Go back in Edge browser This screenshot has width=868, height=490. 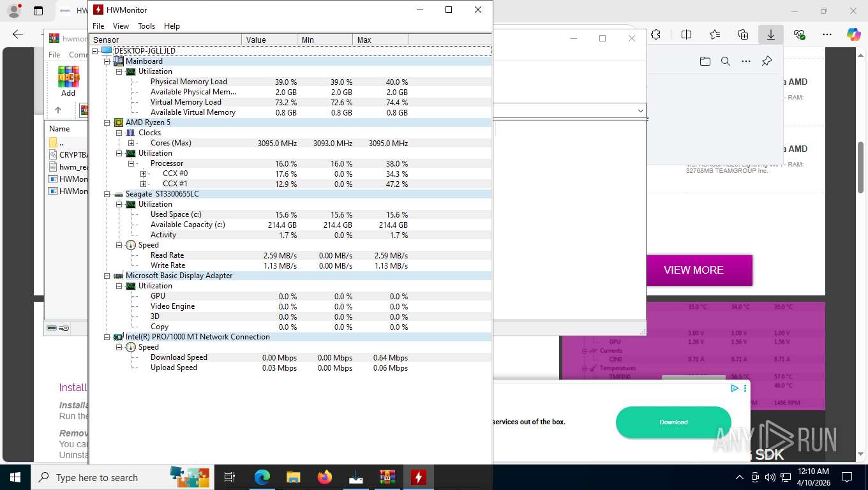(17, 35)
